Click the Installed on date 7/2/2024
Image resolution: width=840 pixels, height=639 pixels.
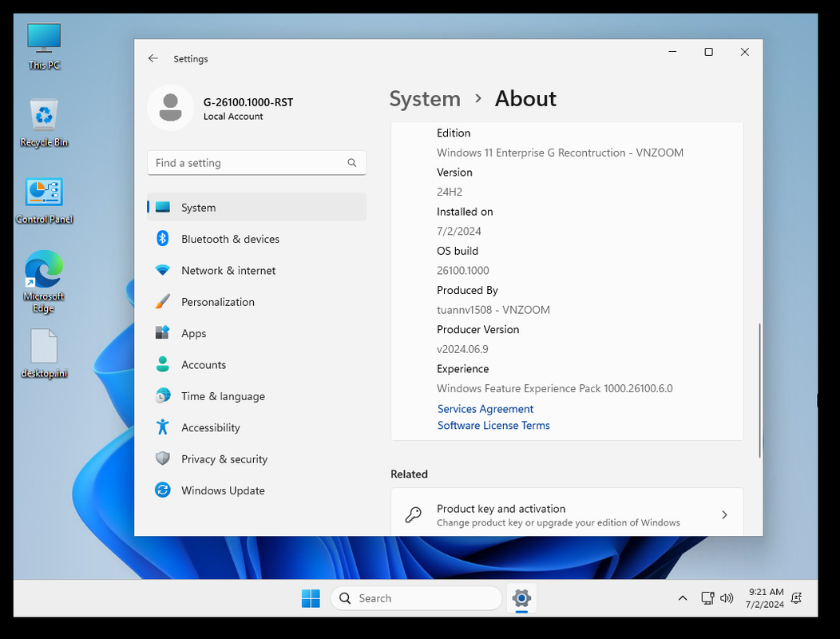tap(458, 231)
